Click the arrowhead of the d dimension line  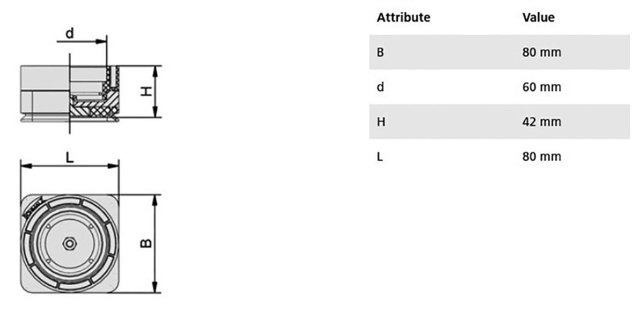[x=103, y=42]
